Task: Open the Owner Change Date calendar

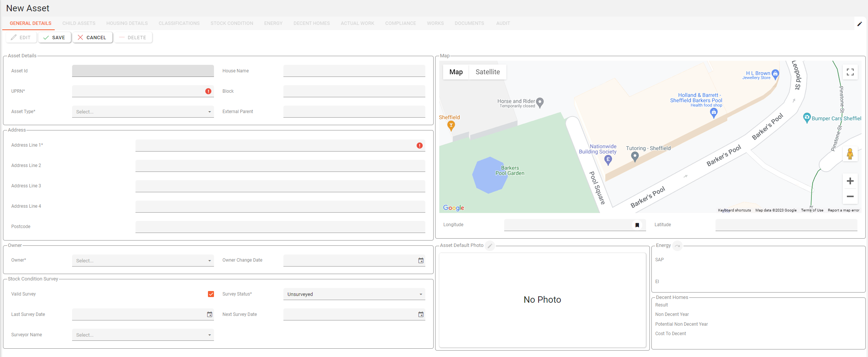Action: tap(421, 260)
